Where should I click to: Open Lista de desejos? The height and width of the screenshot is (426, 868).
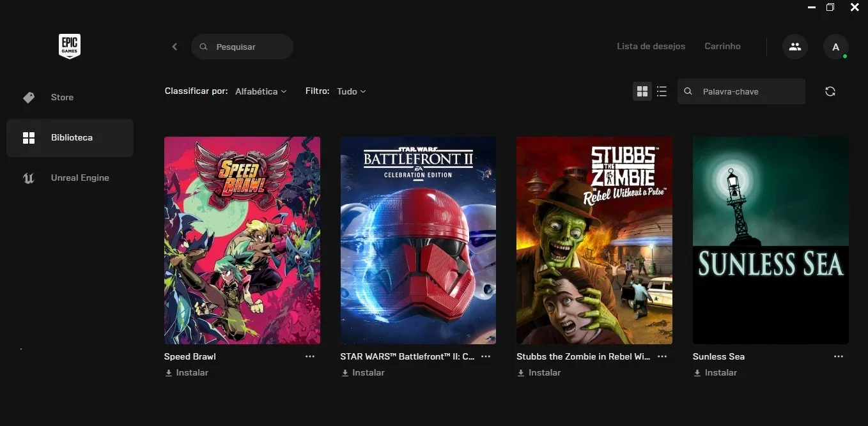(651, 46)
